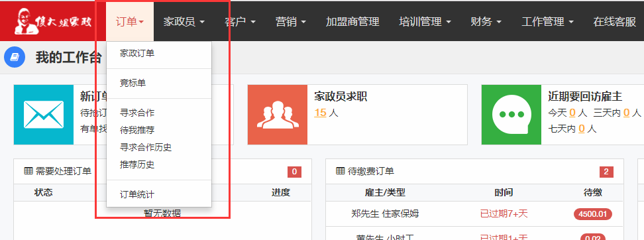Click the red 0 badge on 需要处理订单
Image resolution: width=644 pixels, height=240 pixels.
[294, 172]
